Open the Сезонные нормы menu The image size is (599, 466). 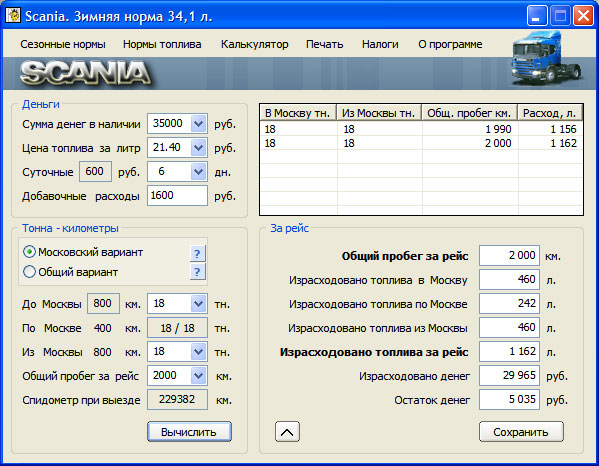coord(63,44)
